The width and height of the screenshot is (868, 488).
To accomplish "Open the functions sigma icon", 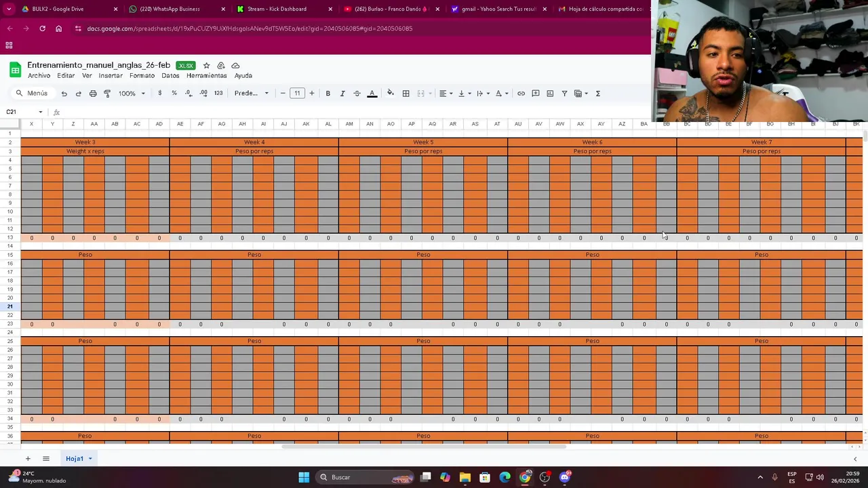I will point(598,94).
